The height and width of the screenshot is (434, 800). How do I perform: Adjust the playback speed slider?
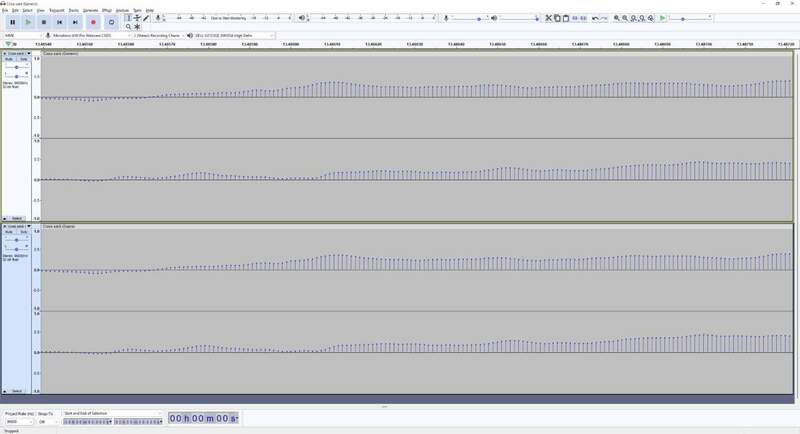click(x=690, y=18)
